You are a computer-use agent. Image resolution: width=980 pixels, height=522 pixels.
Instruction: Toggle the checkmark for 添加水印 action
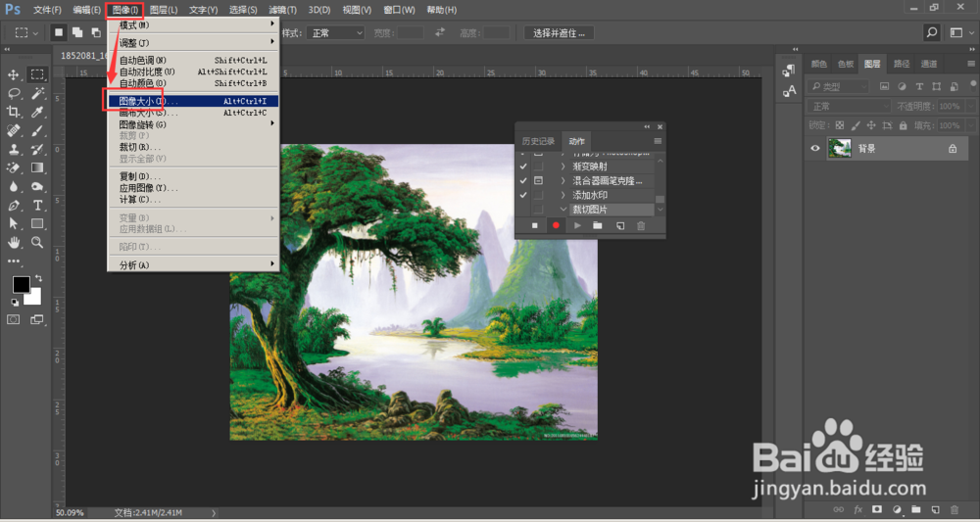click(x=523, y=195)
